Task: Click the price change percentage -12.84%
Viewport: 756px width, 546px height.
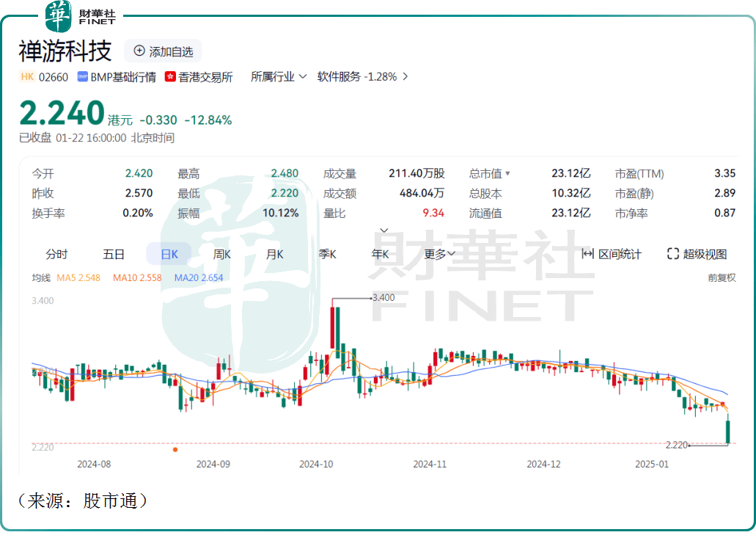Action: [208, 120]
